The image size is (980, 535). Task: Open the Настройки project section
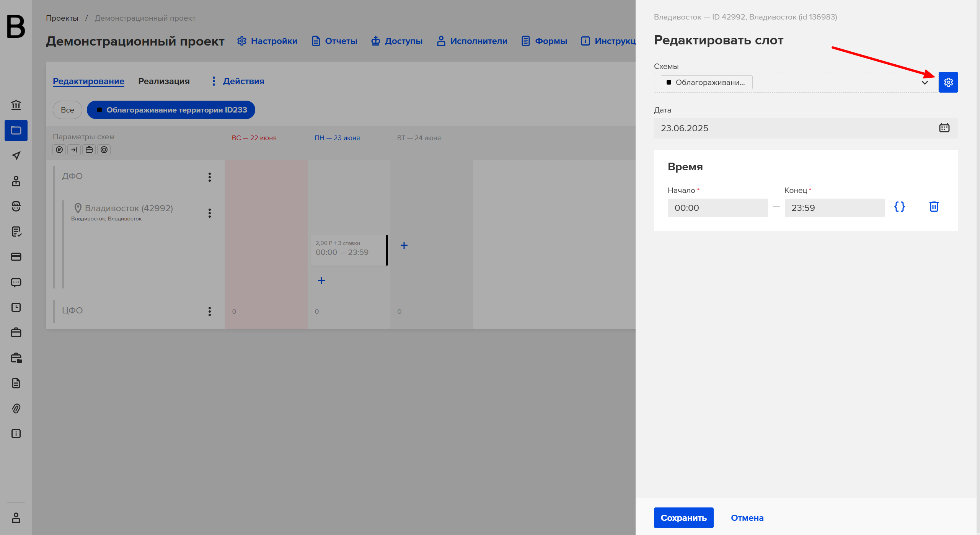(x=267, y=41)
